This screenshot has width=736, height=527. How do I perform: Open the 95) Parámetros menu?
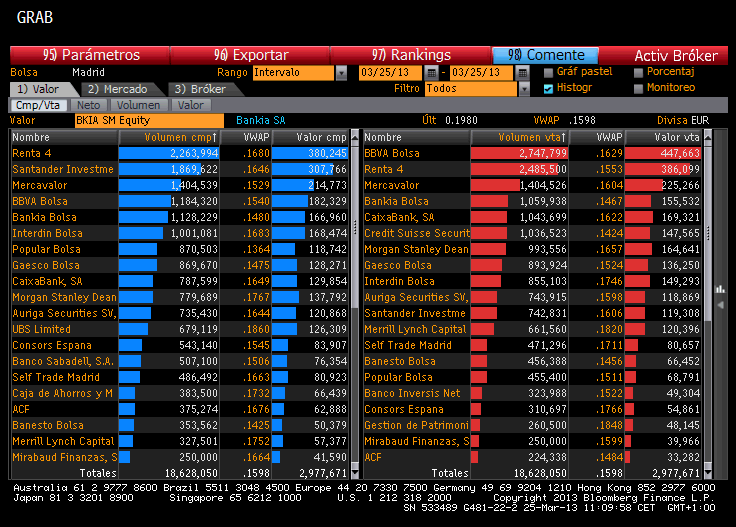(90, 55)
